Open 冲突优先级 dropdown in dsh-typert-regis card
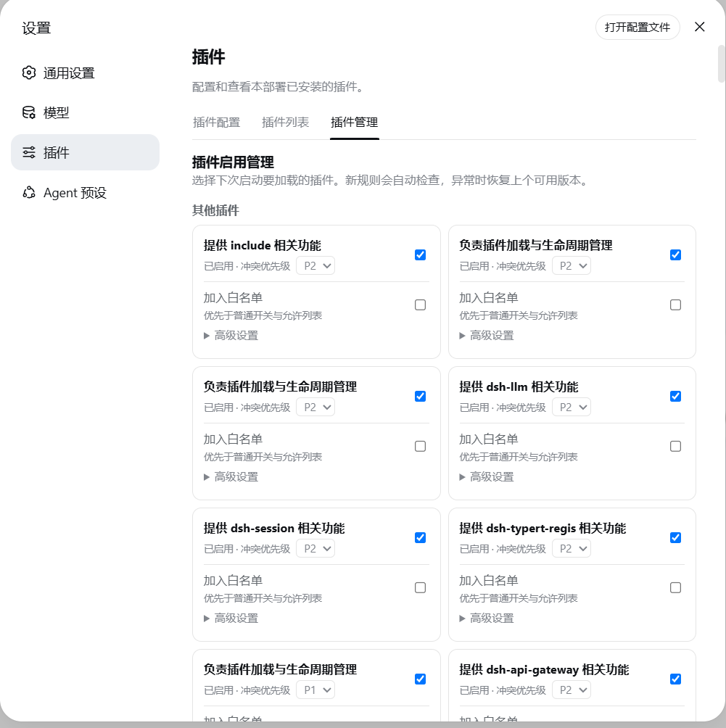This screenshot has width=726, height=728. point(572,549)
